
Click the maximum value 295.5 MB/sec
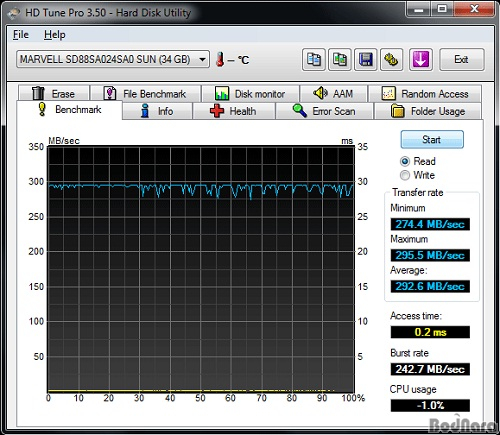pos(430,255)
